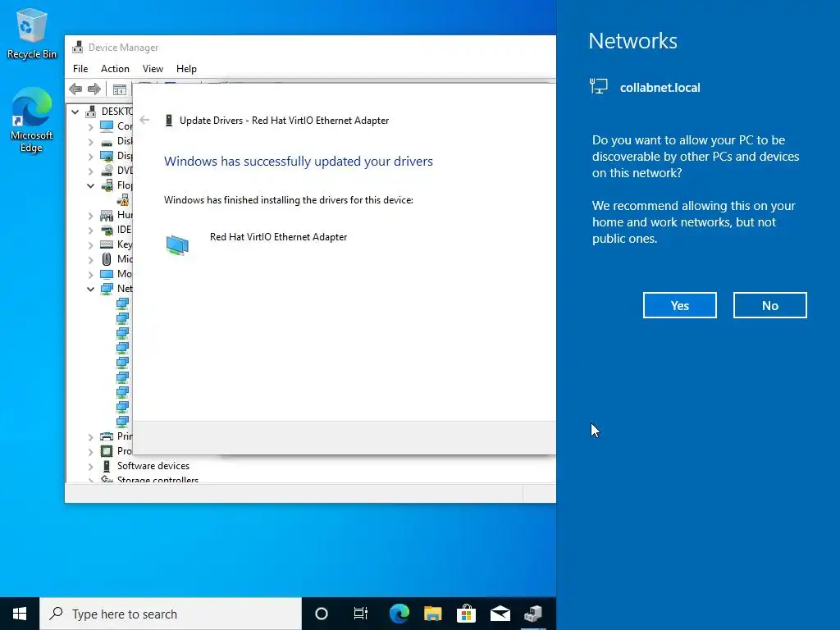Image resolution: width=840 pixels, height=630 pixels.
Task: Select the Print queues printer icon
Action: 107,436
